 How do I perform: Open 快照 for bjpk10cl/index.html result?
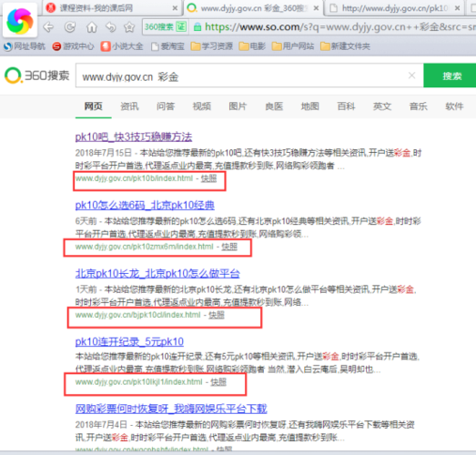217,315
